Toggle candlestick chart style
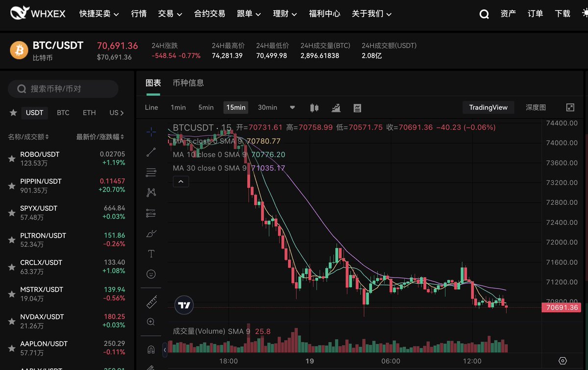 coord(314,107)
